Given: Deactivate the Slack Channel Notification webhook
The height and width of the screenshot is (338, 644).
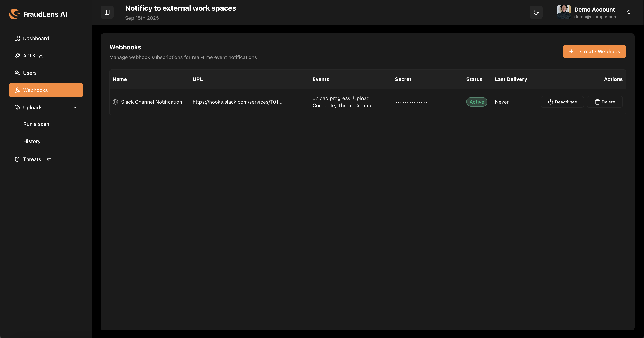Looking at the screenshot, I should pos(562,102).
